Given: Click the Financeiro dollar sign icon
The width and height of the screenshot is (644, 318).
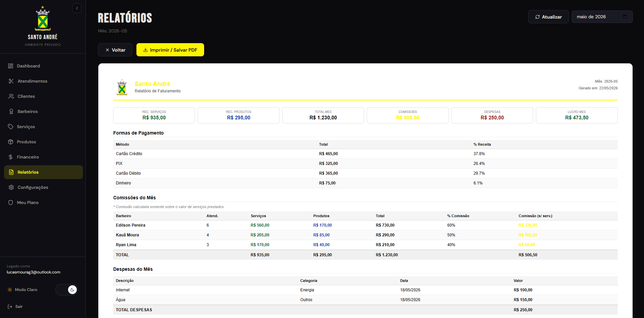Looking at the screenshot, I should [x=11, y=157].
